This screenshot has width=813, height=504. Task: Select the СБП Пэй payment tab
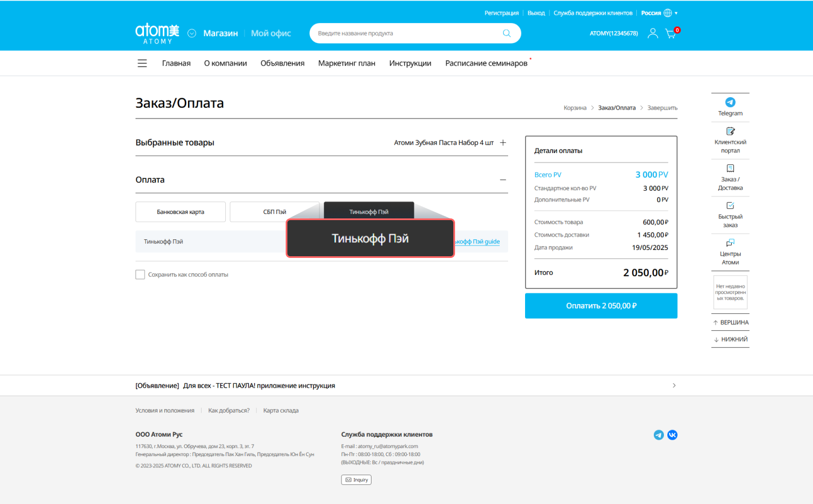pyautogui.click(x=274, y=212)
